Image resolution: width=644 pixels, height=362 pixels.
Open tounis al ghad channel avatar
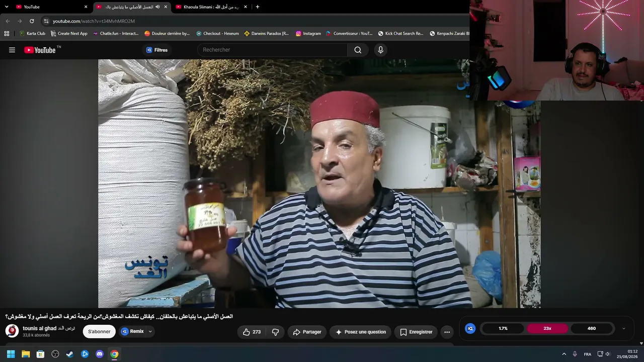12,331
